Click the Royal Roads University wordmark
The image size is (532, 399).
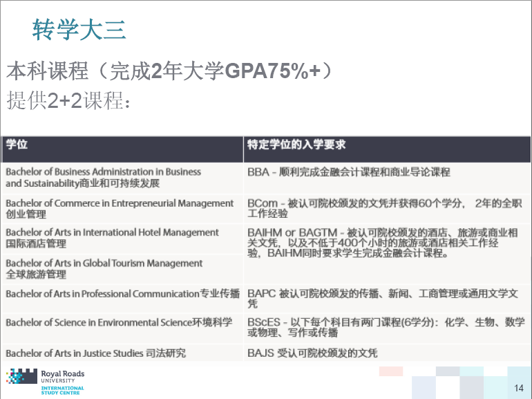(63, 376)
